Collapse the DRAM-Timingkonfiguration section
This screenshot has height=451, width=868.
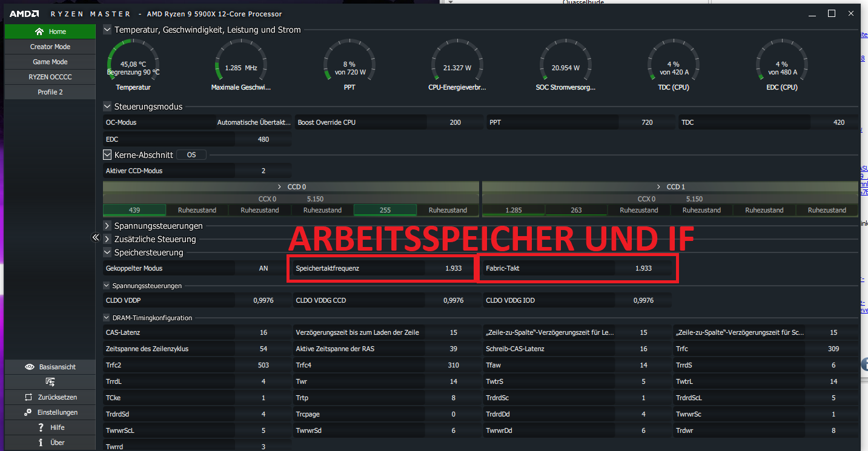pos(107,317)
